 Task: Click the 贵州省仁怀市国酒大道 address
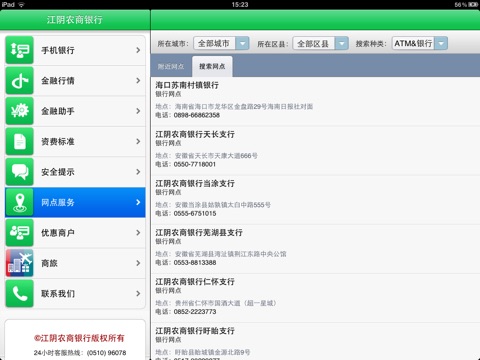[x=226, y=303]
